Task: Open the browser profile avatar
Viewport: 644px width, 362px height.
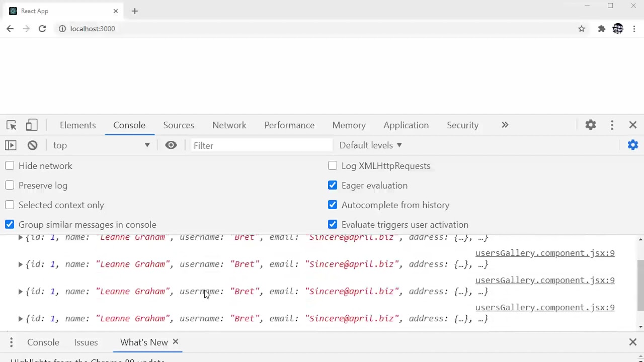Action: [618, 29]
